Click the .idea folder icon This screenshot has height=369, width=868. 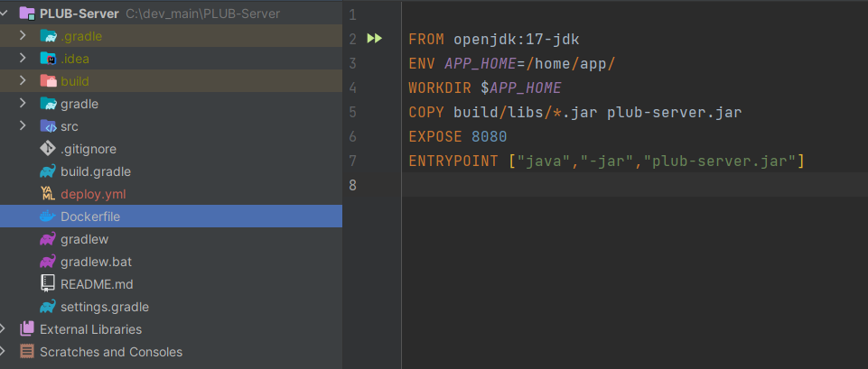click(x=48, y=58)
